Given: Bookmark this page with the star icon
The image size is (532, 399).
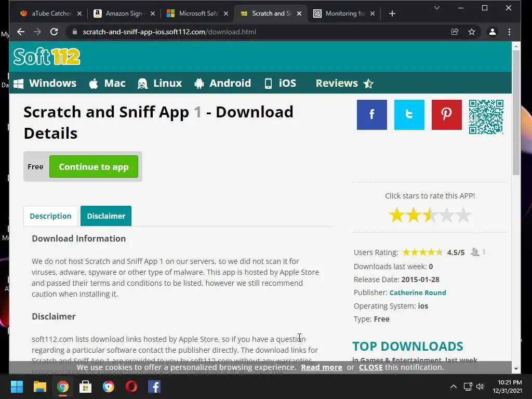Looking at the screenshot, I should tap(472, 32).
